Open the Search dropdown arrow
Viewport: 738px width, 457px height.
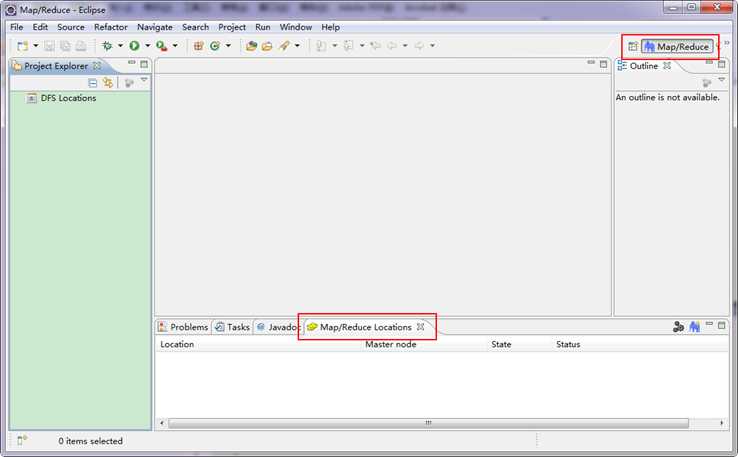(297, 46)
